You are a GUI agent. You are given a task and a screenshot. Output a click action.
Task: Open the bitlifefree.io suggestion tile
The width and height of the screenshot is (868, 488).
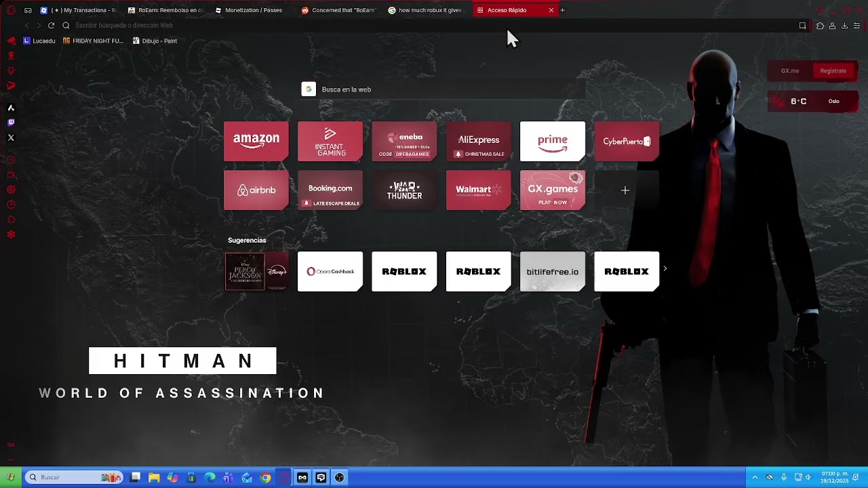coord(553,271)
